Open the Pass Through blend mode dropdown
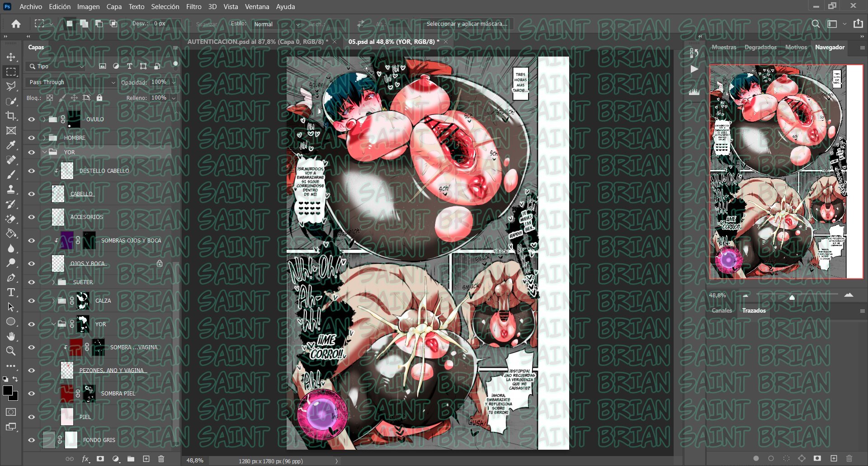Viewport: 868px width, 466px height. 72,82
